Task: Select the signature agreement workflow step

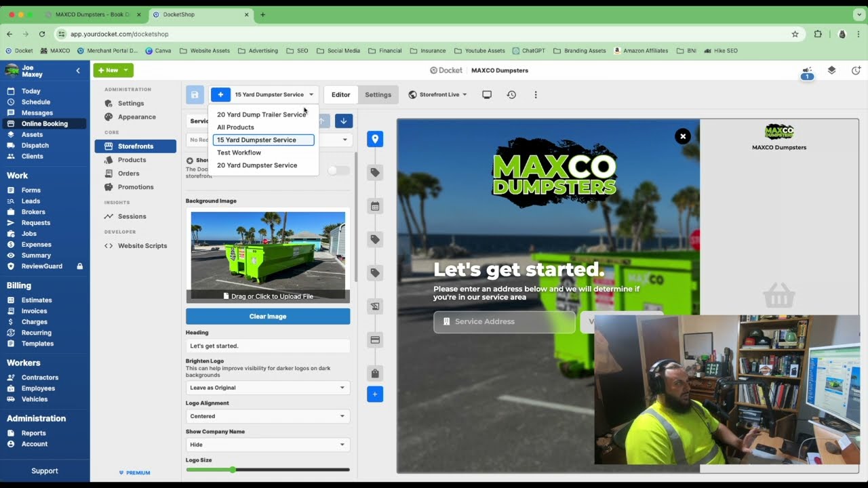Action: (x=375, y=306)
